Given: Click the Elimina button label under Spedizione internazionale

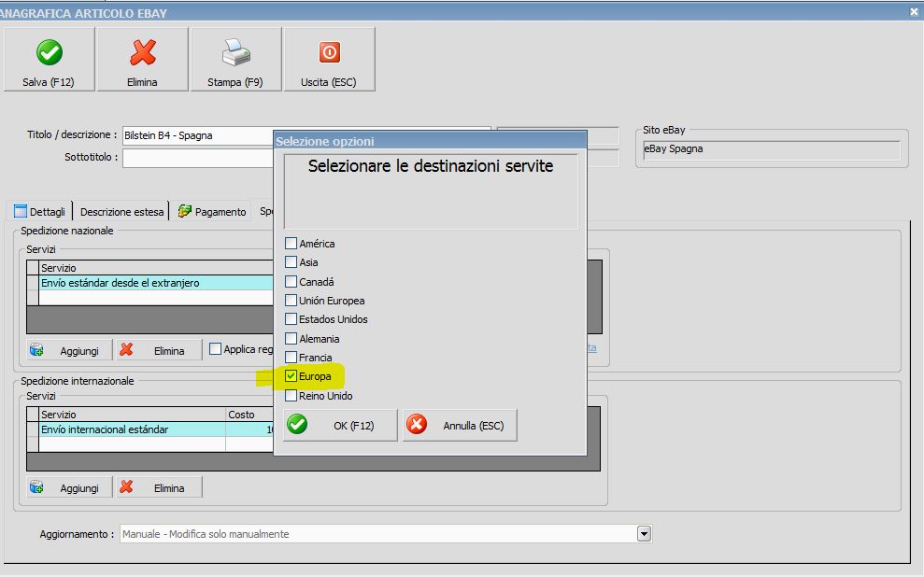Looking at the screenshot, I should [x=169, y=488].
